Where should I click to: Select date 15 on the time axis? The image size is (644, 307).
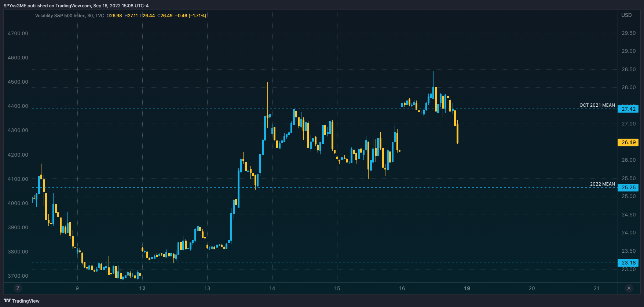click(337, 288)
